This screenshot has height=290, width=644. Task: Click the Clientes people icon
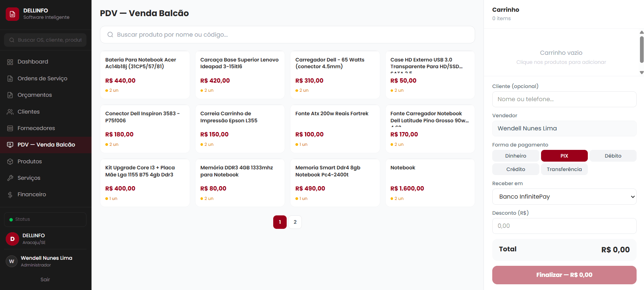point(10,112)
